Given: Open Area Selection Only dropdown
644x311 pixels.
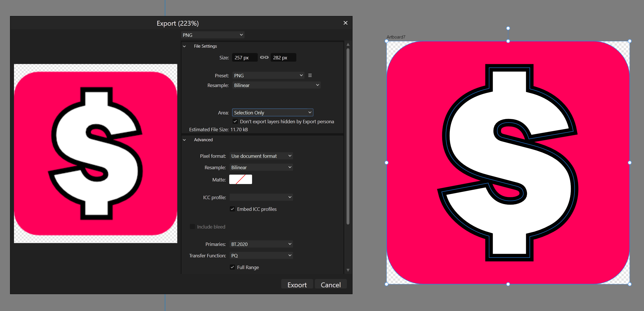Looking at the screenshot, I should click(x=273, y=112).
